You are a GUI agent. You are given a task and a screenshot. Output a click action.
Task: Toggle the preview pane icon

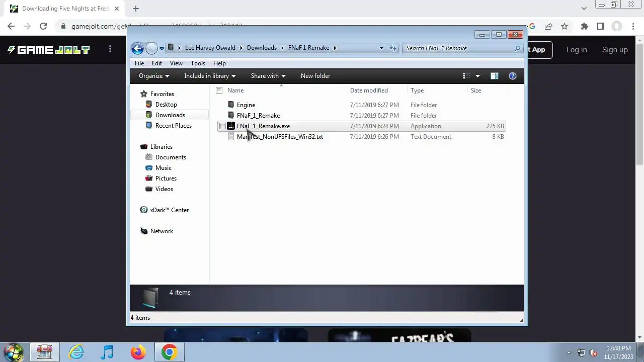pos(495,76)
